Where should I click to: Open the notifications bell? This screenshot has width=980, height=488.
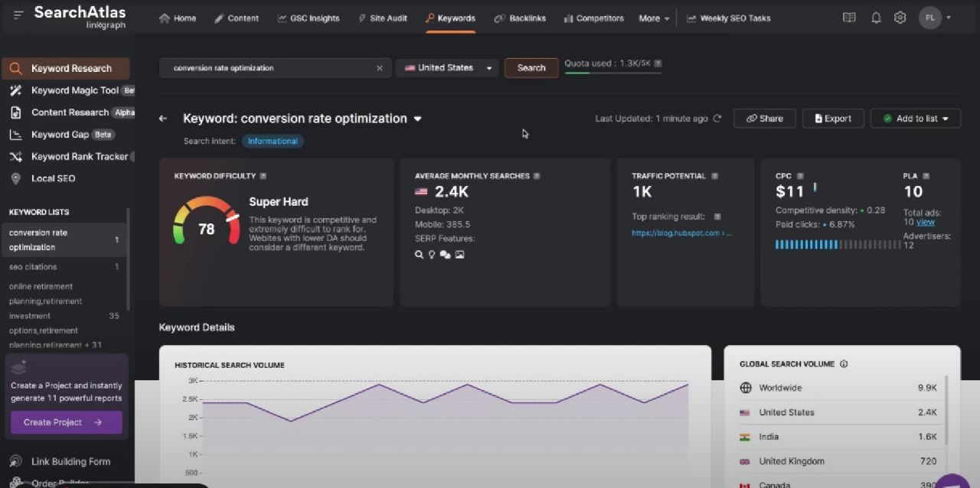tap(876, 18)
